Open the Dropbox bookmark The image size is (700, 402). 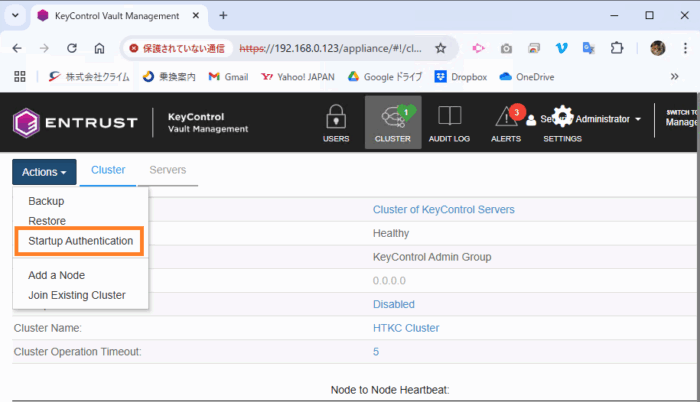[x=460, y=77]
